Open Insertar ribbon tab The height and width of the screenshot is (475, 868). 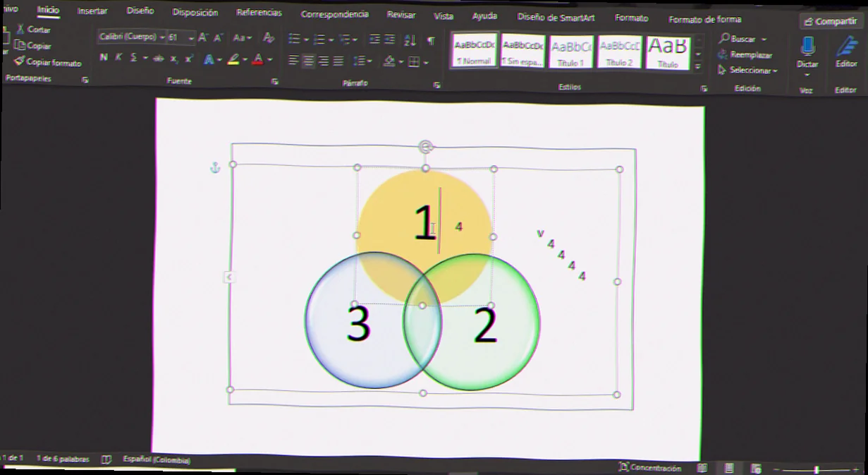pos(92,11)
